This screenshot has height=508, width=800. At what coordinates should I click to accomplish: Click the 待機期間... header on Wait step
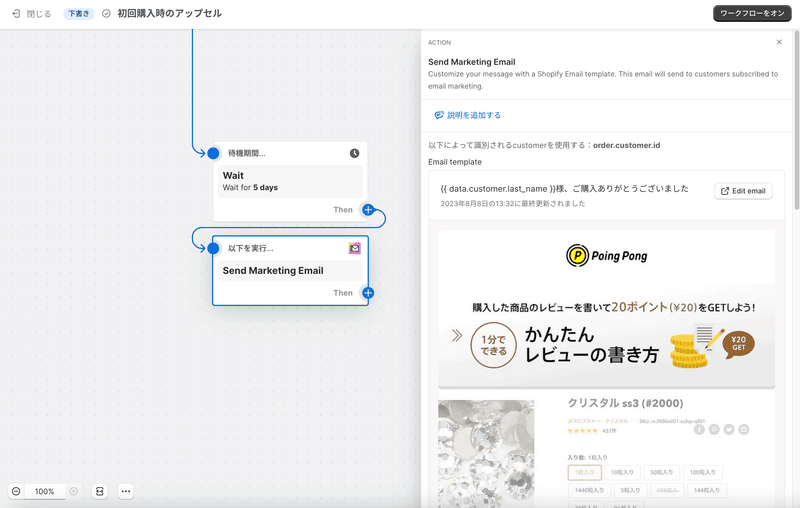pyautogui.click(x=246, y=154)
